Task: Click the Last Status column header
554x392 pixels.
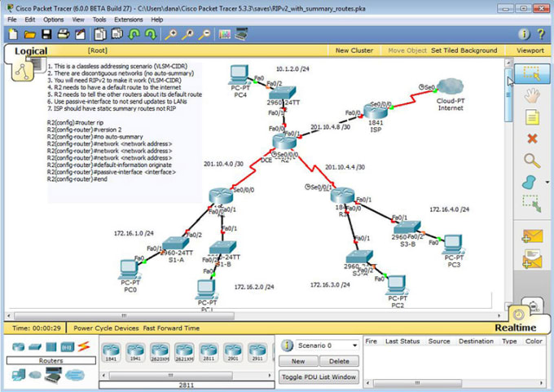Action: click(402, 341)
